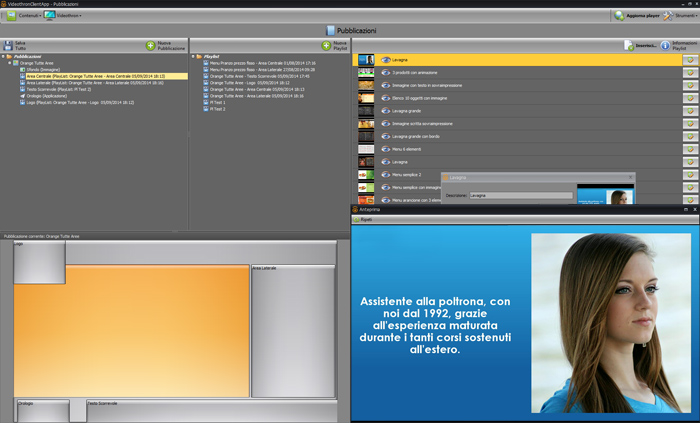Click the Inserisci document icon
The image size is (700, 423).
coord(628,46)
